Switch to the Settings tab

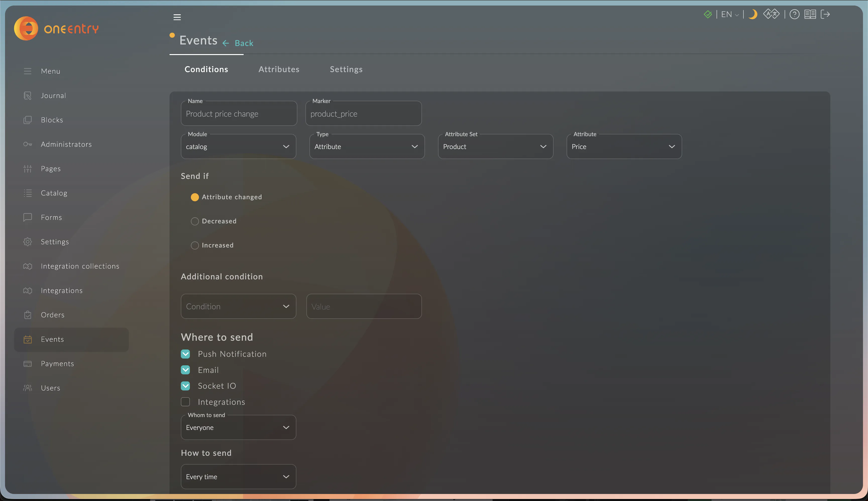[346, 70]
